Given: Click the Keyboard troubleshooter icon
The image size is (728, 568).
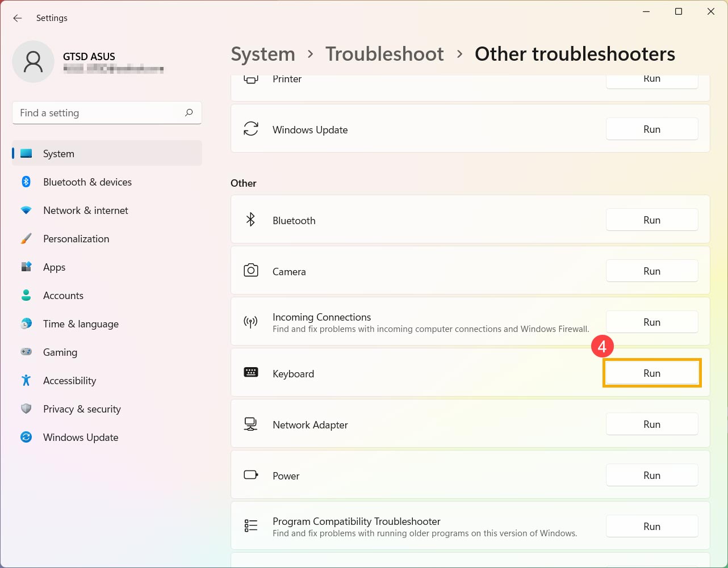Looking at the screenshot, I should click(x=251, y=372).
